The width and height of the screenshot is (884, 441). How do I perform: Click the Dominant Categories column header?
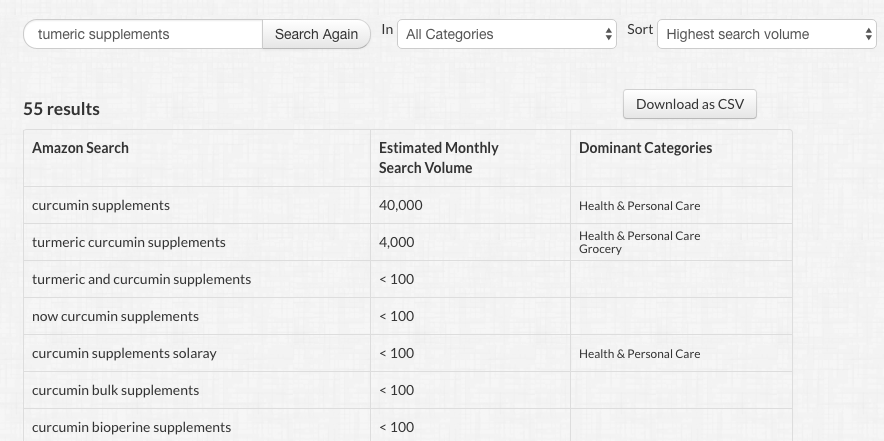click(x=646, y=148)
